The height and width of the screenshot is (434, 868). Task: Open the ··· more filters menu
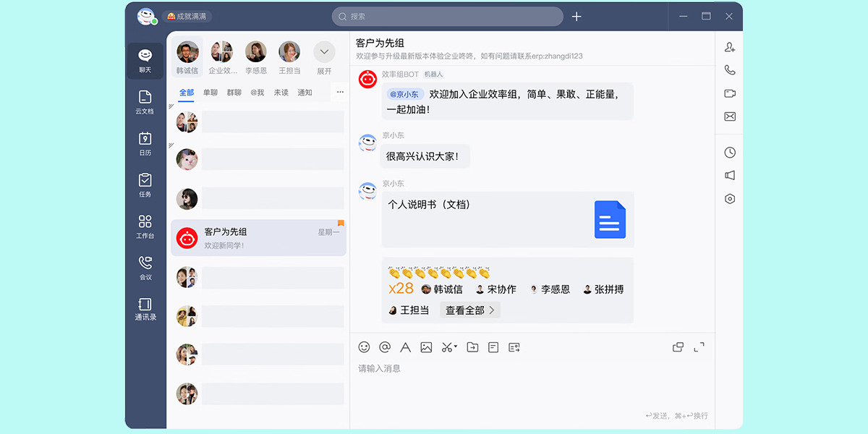[x=339, y=92]
